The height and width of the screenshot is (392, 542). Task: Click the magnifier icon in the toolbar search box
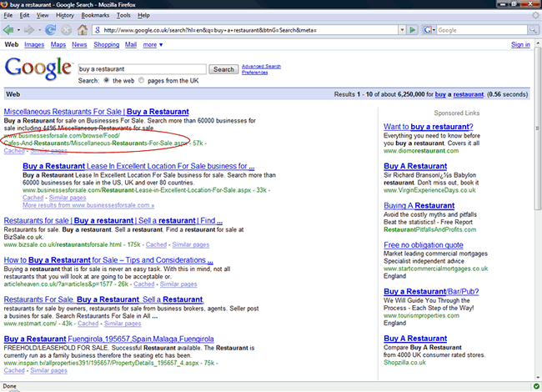tap(533, 30)
